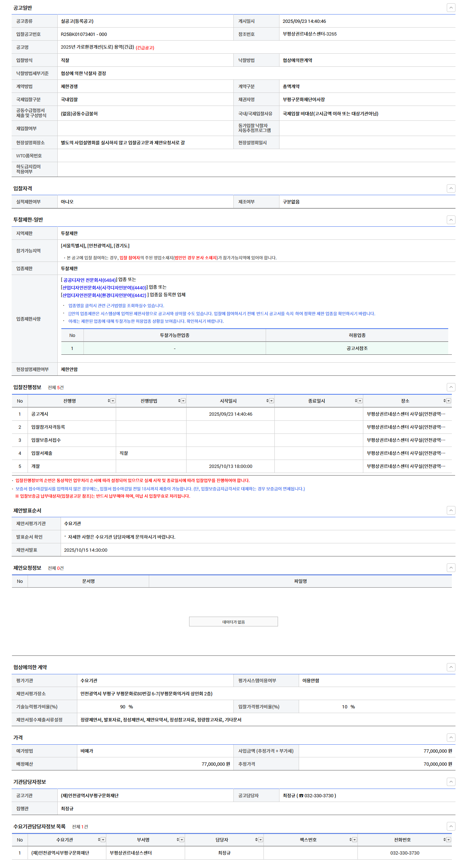
Task: Open the filter dropdown for 팩스번호 column
Action: [x=355, y=840]
